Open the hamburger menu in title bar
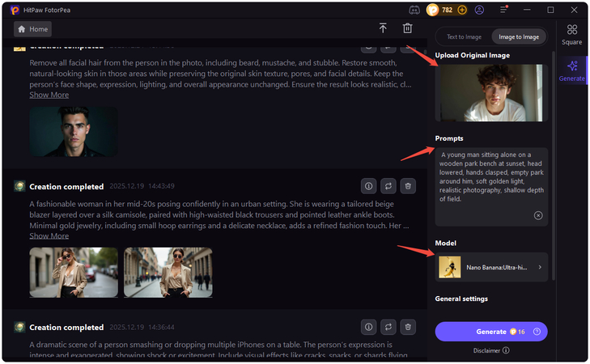This screenshot has height=364, width=590. tap(503, 10)
